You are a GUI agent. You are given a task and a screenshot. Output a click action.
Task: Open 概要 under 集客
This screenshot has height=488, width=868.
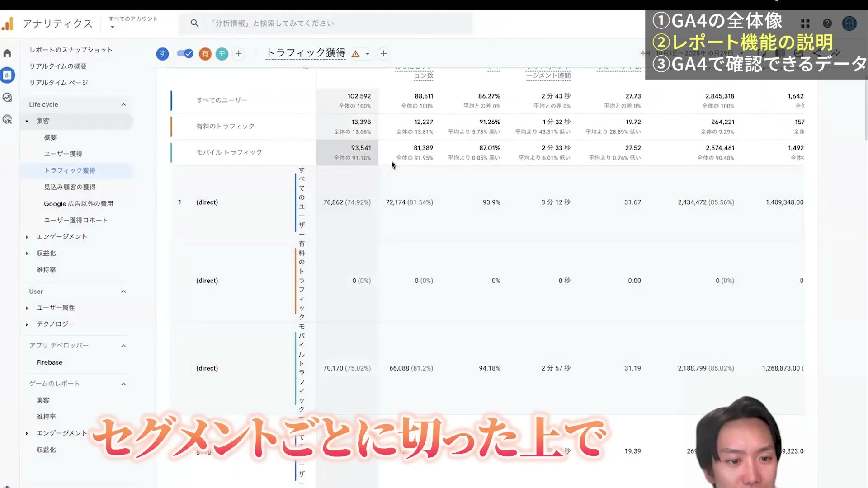50,137
